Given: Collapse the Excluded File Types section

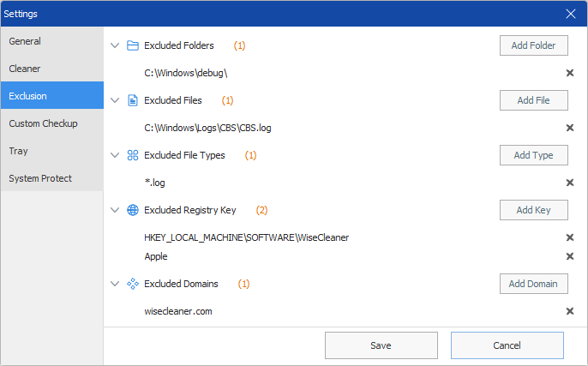Looking at the screenshot, I should click(115, 155).
